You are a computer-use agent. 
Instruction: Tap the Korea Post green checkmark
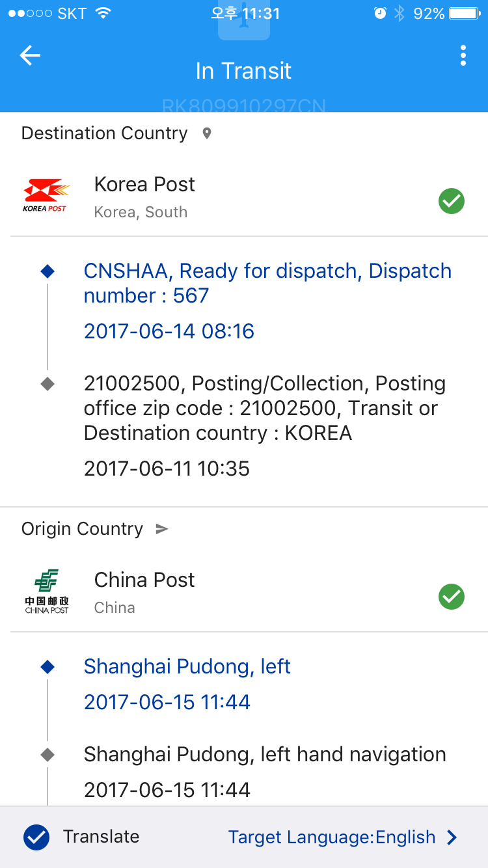(x=451, y=202)
